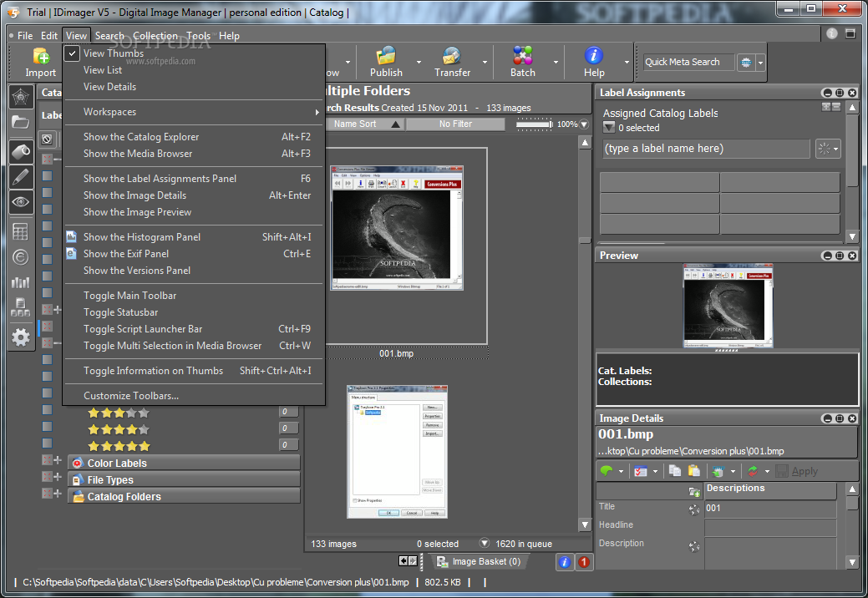The image size is (868, 598).
Task: Expand the File Types group
Action: [58, 477]
